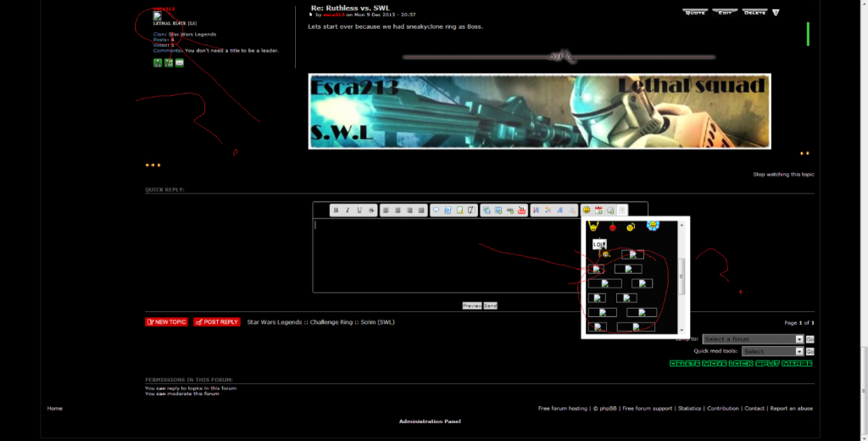
Task: Insert the blue flower smiley face
Action: tap(653, 226)
